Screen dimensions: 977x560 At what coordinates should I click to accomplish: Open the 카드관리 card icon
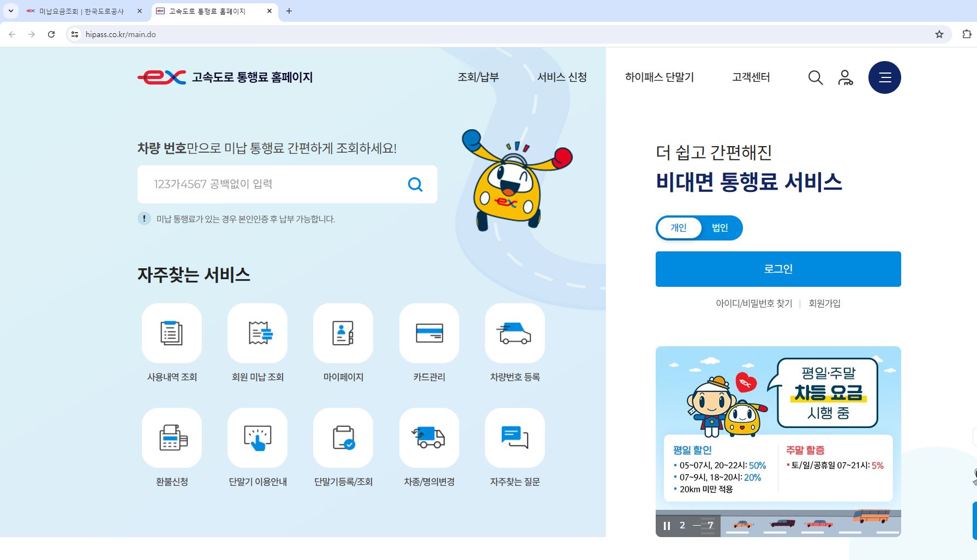[x=429, y=333]
